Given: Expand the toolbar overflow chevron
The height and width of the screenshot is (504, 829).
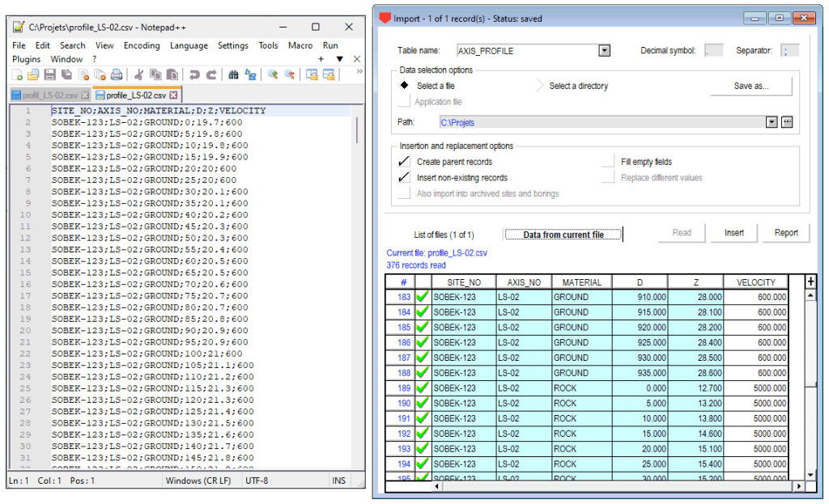Looking at the screenshot, I should [x=358, y=72].
